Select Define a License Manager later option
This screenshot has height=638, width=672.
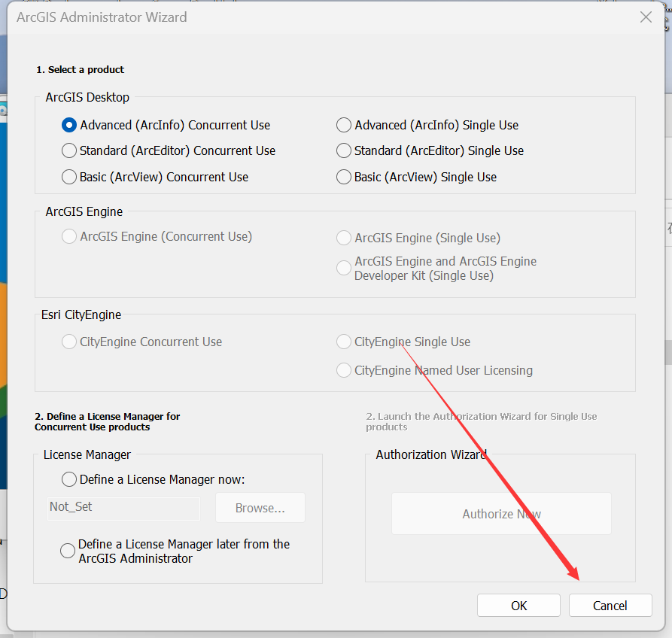pos(68,551)
